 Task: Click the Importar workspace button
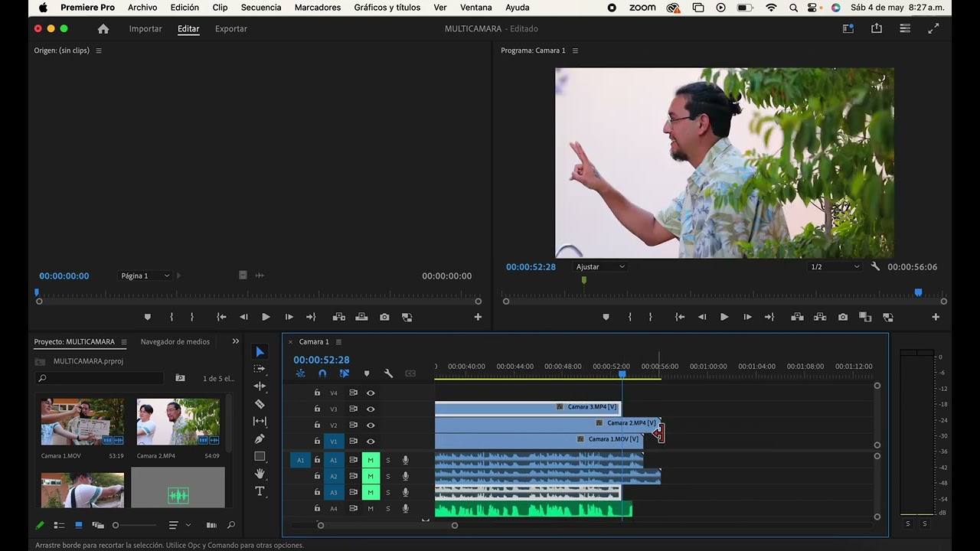click(x=145, y=29)
